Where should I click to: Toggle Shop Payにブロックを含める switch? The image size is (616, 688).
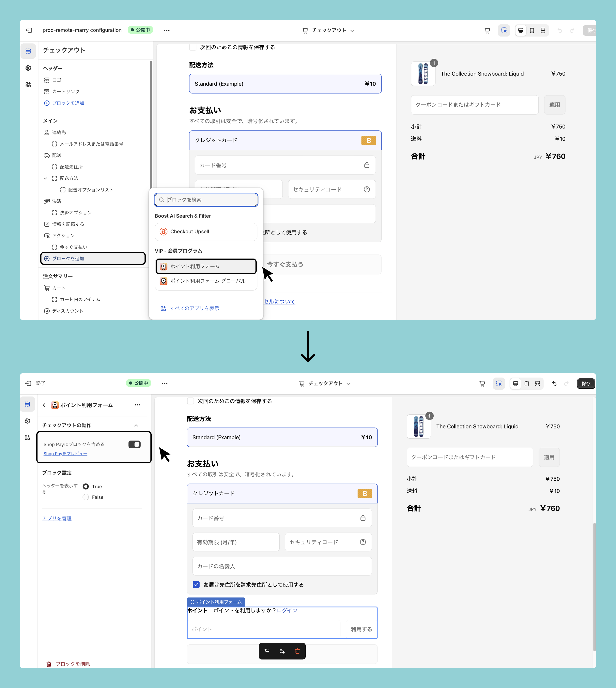134,444
